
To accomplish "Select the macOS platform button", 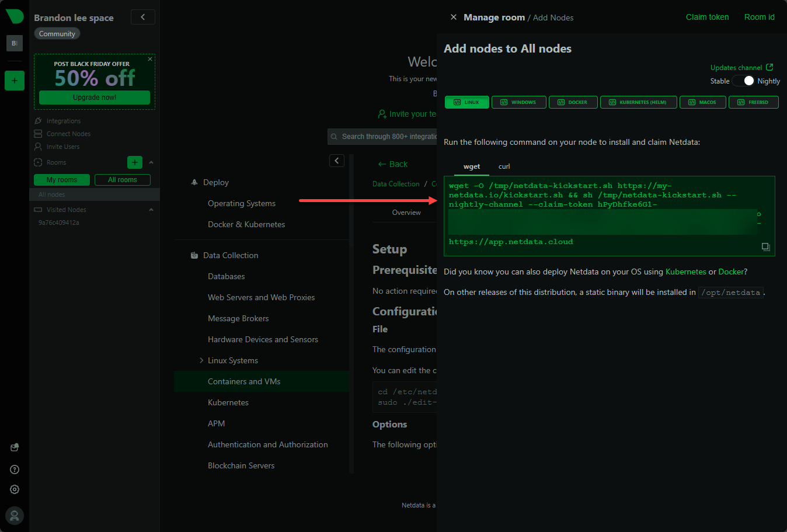I will click(702, 102).
